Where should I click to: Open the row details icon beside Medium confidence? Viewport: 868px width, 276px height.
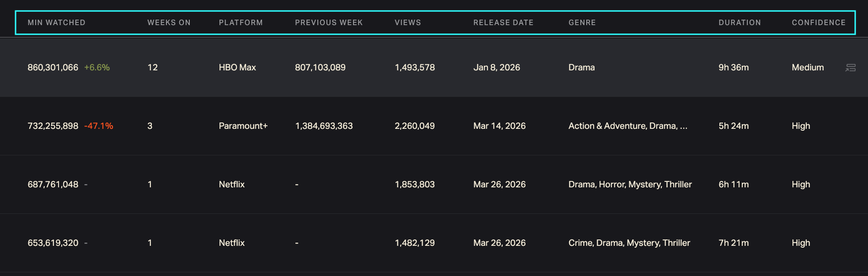click(850, 68)
